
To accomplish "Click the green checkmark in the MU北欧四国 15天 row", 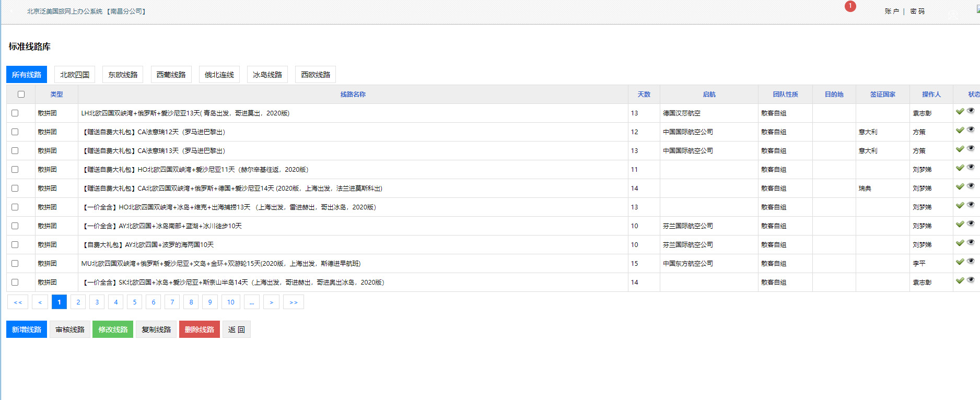I will 960,262.
